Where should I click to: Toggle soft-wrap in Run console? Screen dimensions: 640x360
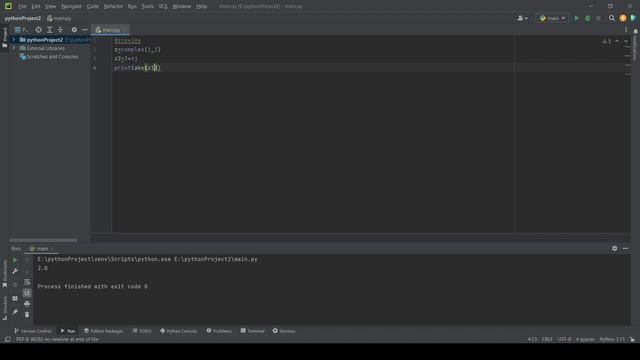(27, 282)
